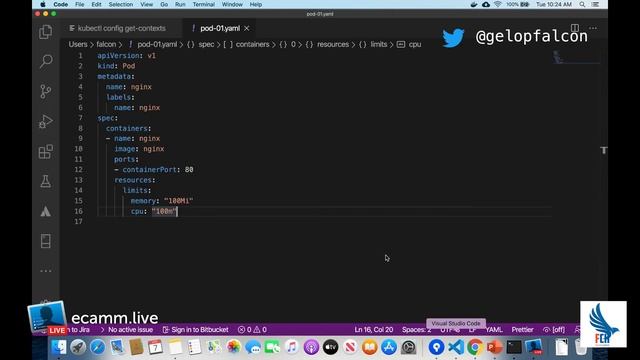Open App Store from the Dock
The width and height of the screenshot is (640, 360).
click(x=389, y=347)
